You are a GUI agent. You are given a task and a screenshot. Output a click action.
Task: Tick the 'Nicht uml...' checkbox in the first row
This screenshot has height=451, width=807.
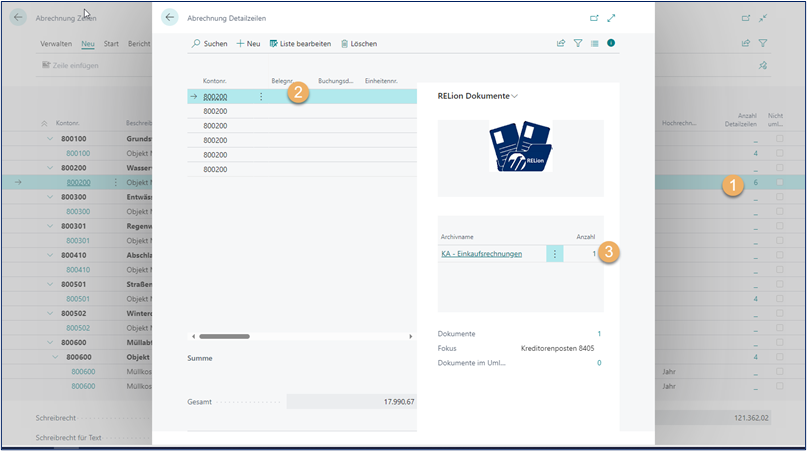[x=780, y=139]
